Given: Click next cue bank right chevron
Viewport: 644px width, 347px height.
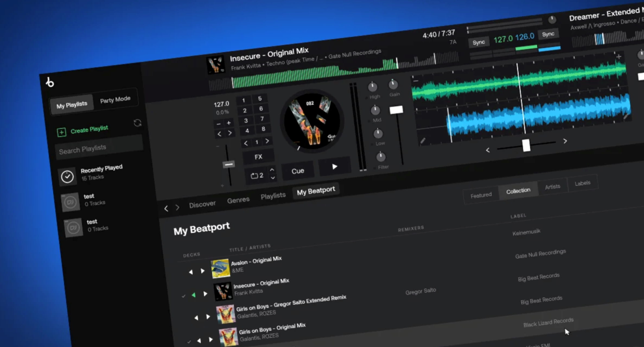Looking at the screenshot, I should click(x=267, y=141).
